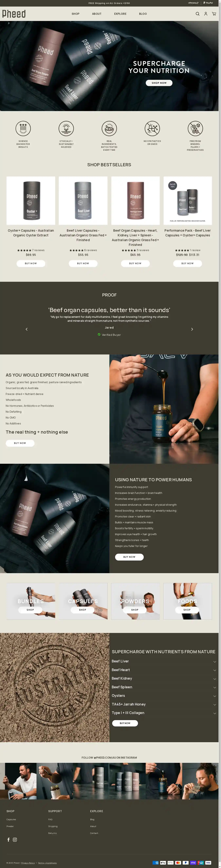Expand the Beef Liver accordion
This screenshot has height=868, width=221.
(x=164, y=661)
